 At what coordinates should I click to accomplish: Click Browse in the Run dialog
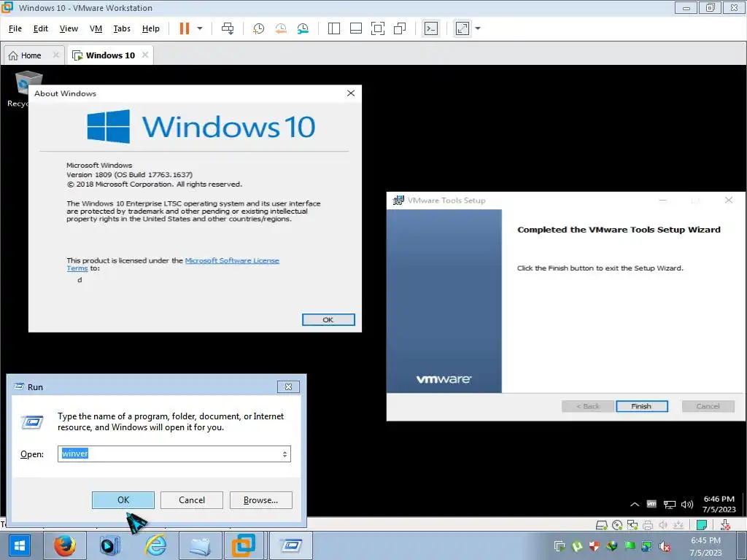[260, 500]
